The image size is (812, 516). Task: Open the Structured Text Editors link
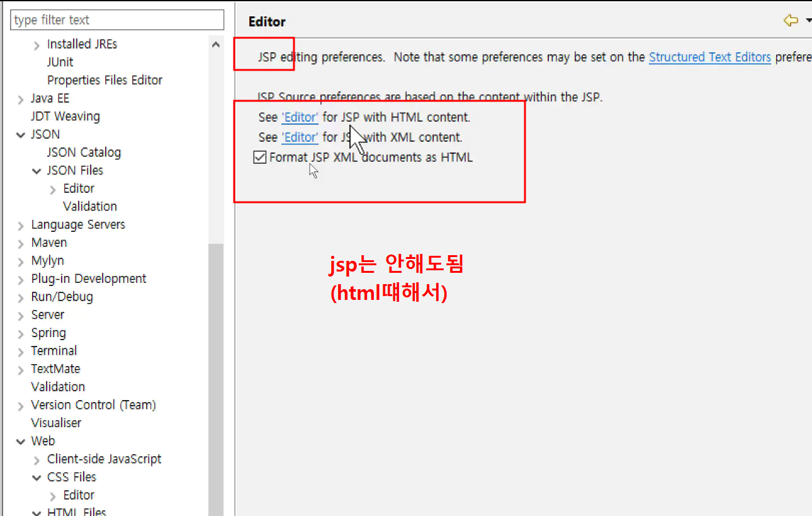[x=710, y=57]
